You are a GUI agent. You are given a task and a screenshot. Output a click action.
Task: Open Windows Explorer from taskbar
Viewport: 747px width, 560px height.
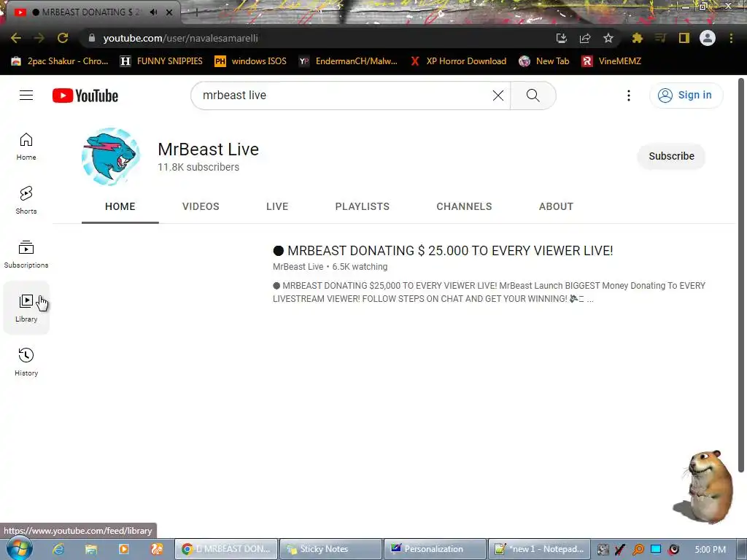pos(91,549)
